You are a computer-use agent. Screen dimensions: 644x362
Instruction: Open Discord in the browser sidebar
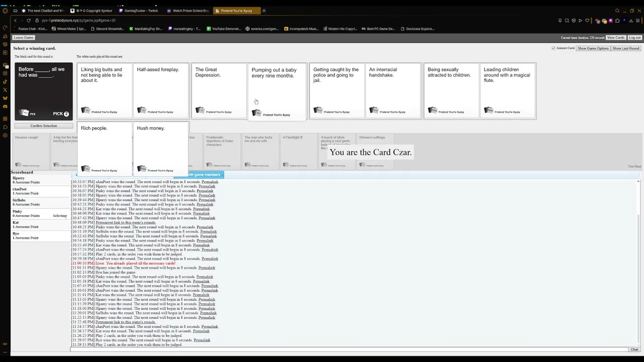(x=5, y=106)
